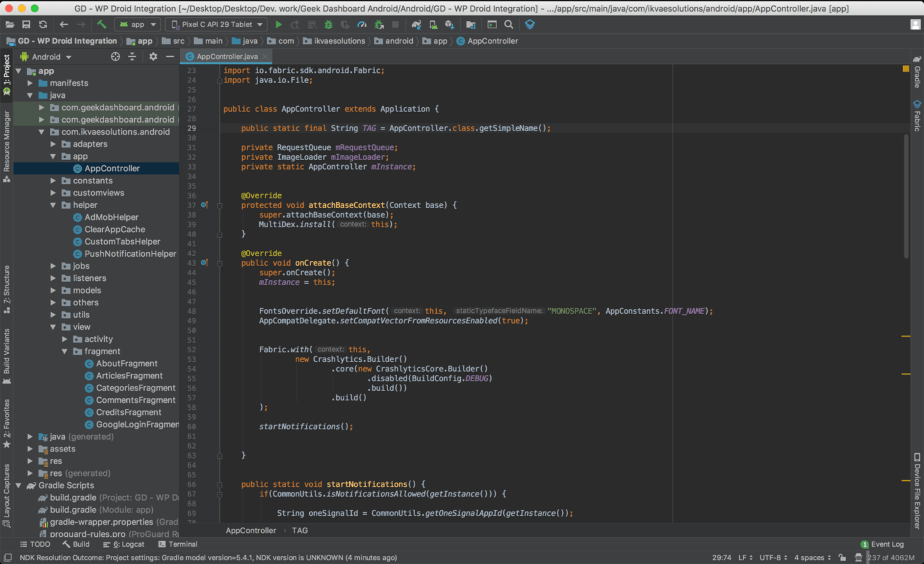924x564 pixels.
Task: Run the app with the green play icon
Action: tap(277, 25)
